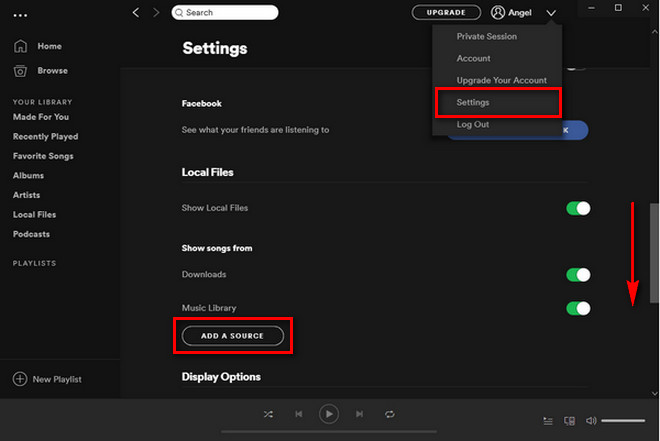Click the Show songs from label
The height and width of the screenshot is (441, 660).
[x=217, y=248]
